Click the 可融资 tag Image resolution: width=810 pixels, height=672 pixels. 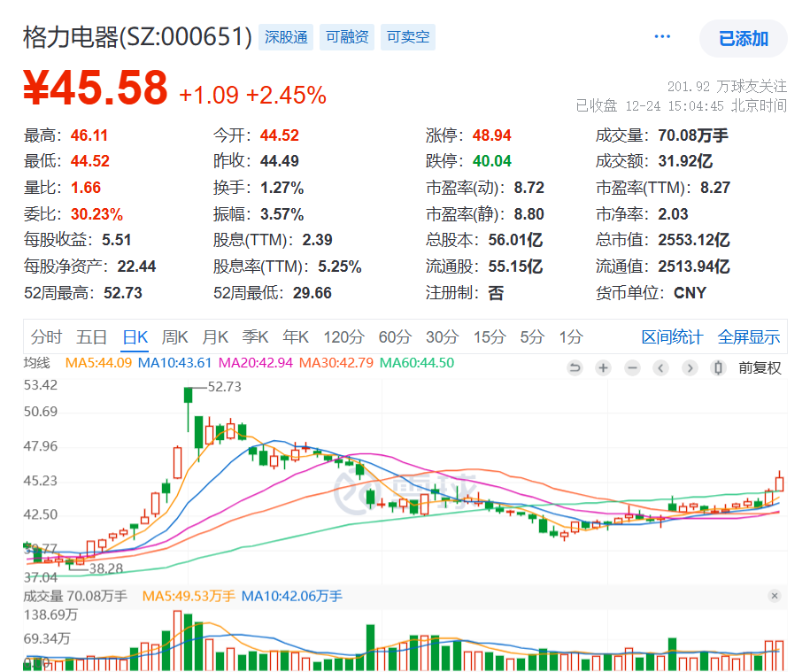pos(347,37)
